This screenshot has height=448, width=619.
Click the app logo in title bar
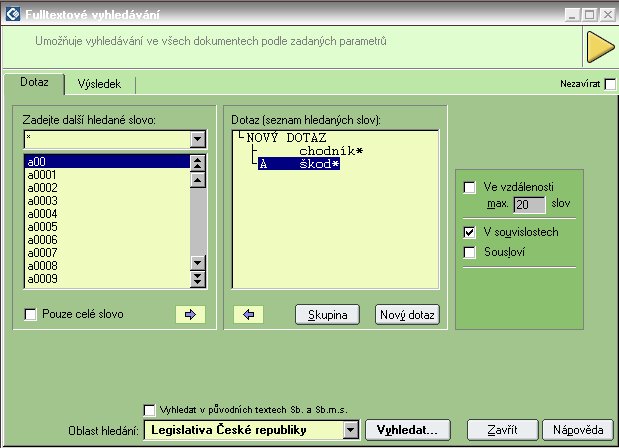point(13,15)
